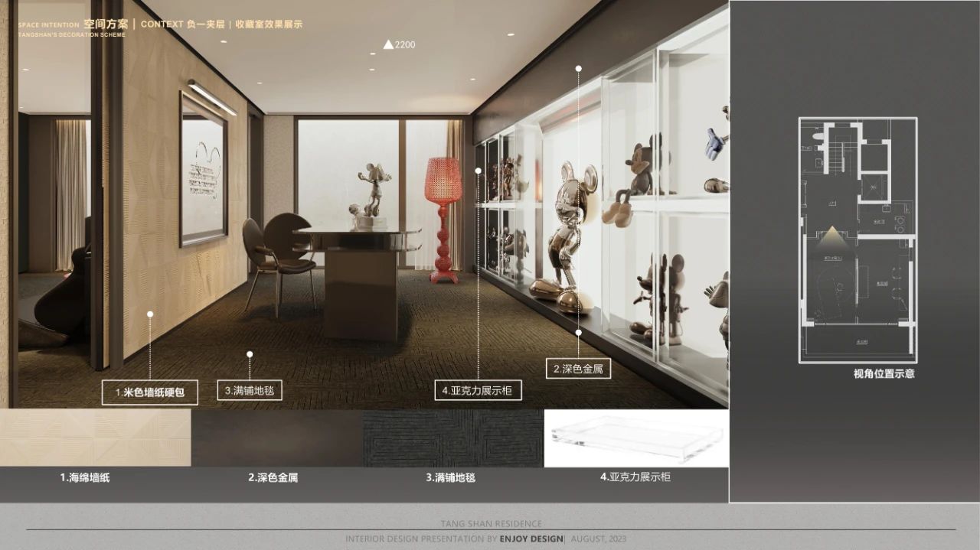Click the 视角位置示意 caption below floor plan

[884, 374]
